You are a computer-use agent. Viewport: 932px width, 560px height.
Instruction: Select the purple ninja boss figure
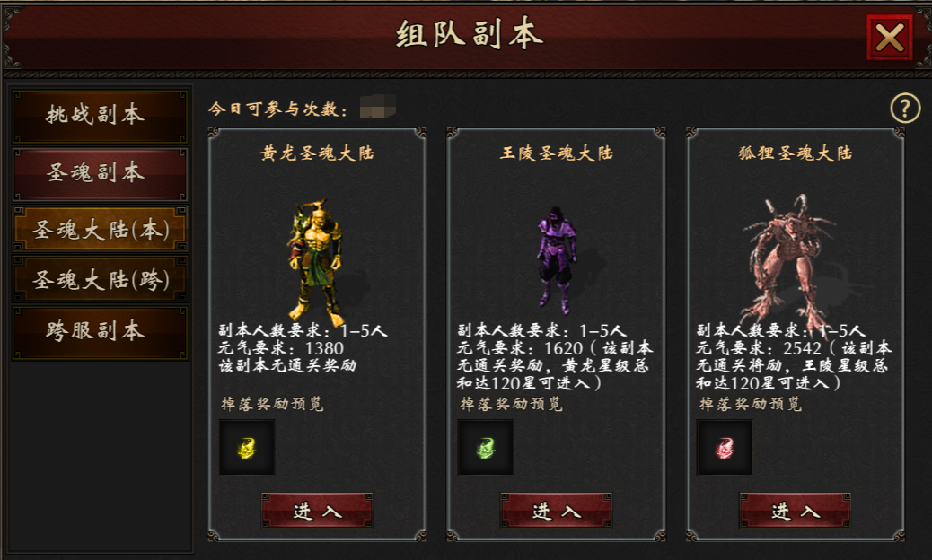click(x=557, y=260)
